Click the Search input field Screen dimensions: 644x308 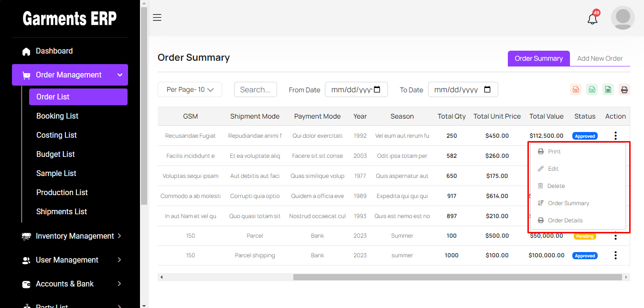click(256, 89)
